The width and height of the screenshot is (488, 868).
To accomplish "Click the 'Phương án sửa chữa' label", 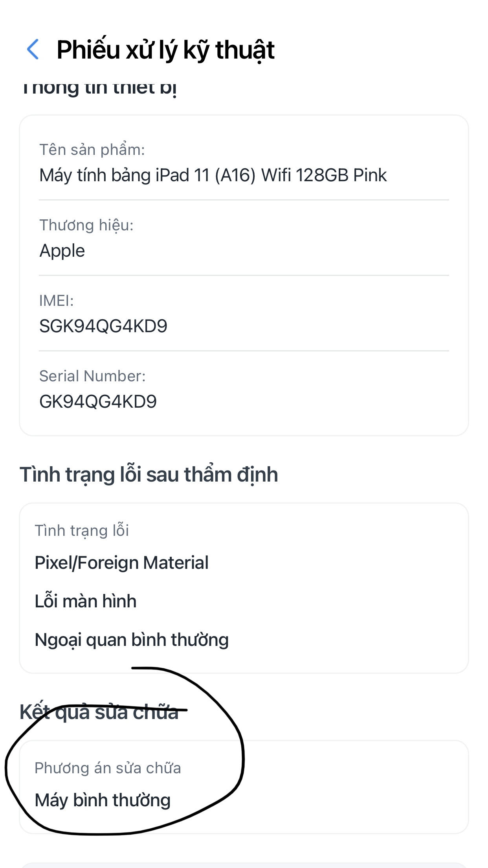I will 108,768.
